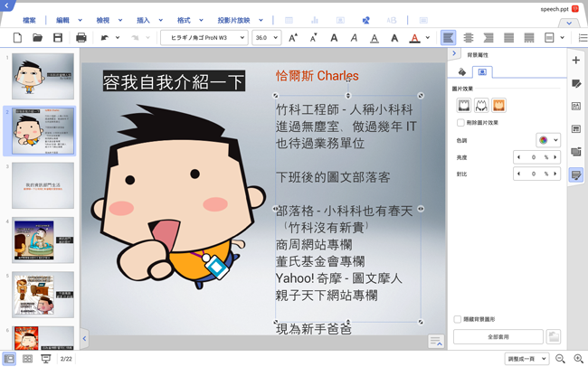Start slideshow from bottom status bar icon

click(x=46, y=359)
